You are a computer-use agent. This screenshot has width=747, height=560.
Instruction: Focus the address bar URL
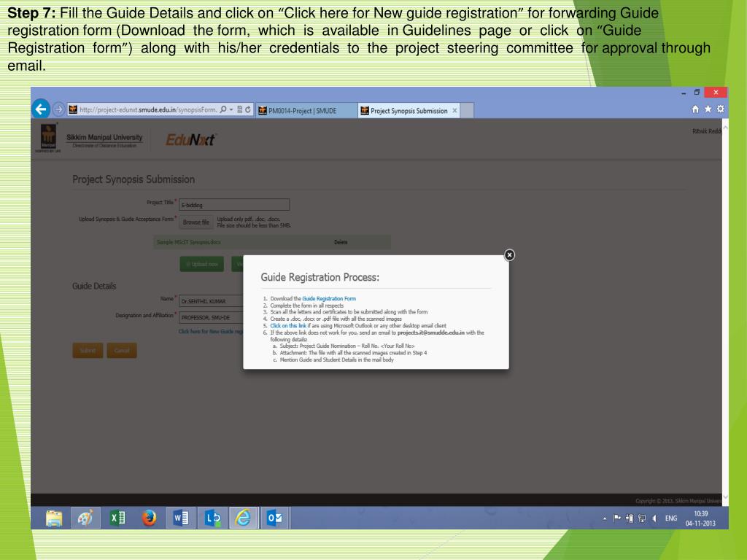click(147, 110)
